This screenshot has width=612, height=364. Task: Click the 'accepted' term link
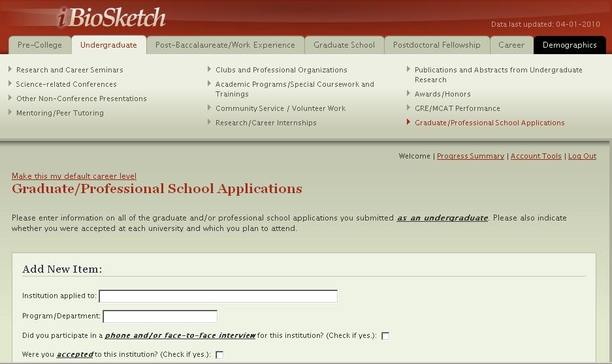[75, 355]
